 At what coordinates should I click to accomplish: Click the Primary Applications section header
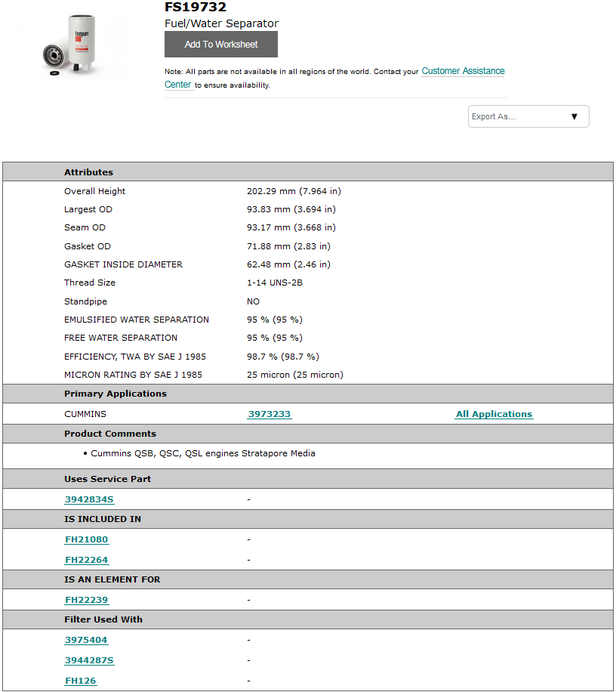coord(115,394)
